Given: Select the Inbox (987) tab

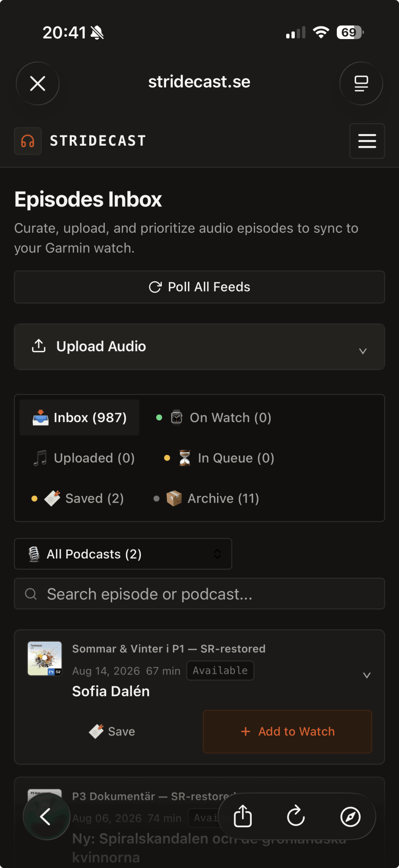Looking at the screenshot, I should (79, 418).
